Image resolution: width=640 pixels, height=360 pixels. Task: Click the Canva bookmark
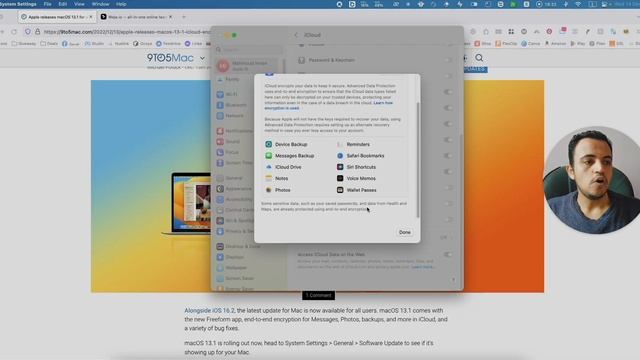click(x=530, y=43)
